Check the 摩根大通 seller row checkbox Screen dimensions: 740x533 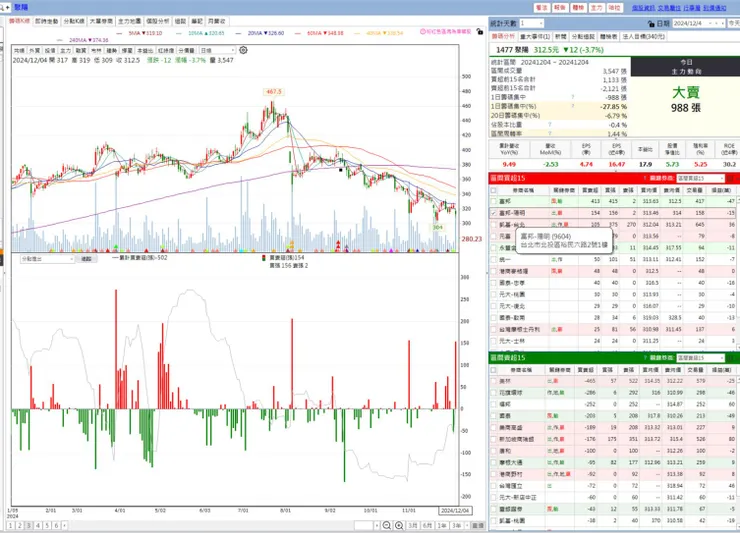(x=494, y=463)
